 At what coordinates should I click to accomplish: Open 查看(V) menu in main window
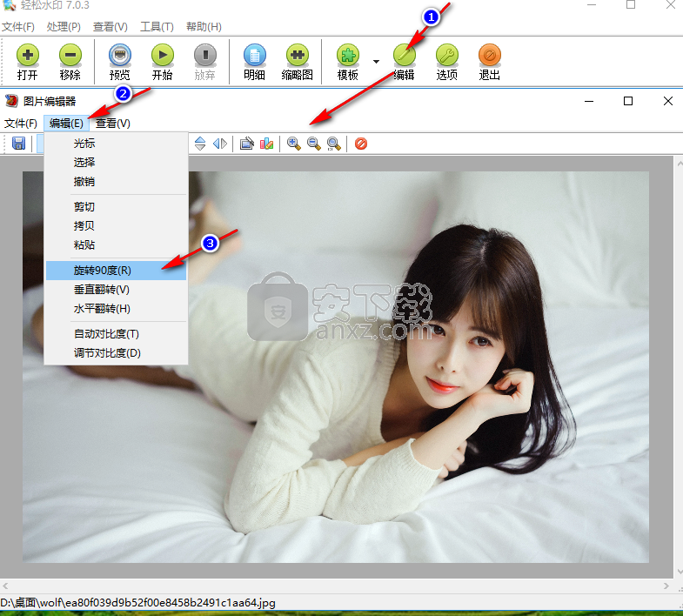click(x=110, y=27)
